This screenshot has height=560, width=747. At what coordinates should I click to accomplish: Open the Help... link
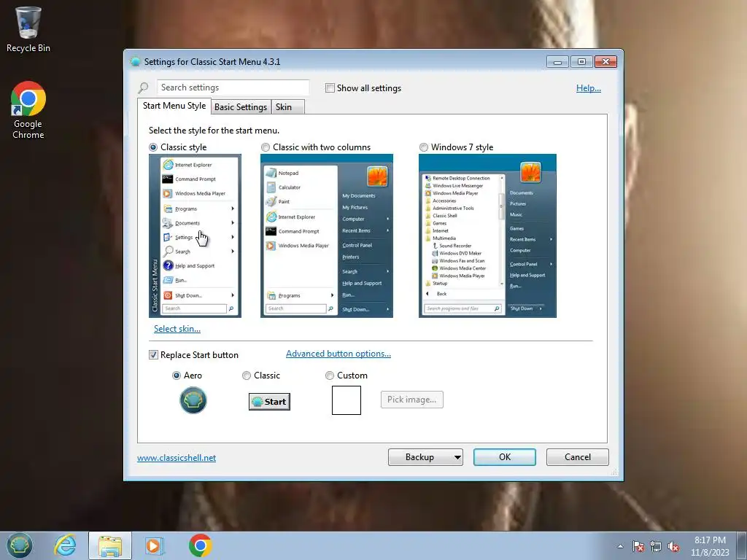589,88
